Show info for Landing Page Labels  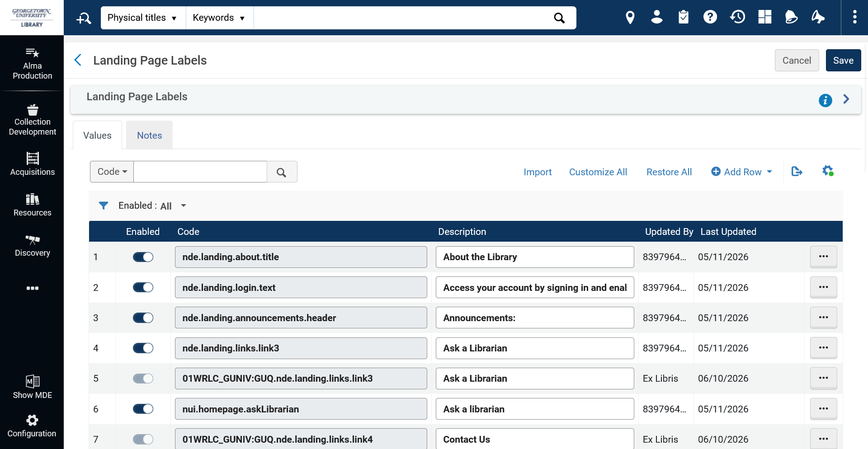tap(825, 100)
